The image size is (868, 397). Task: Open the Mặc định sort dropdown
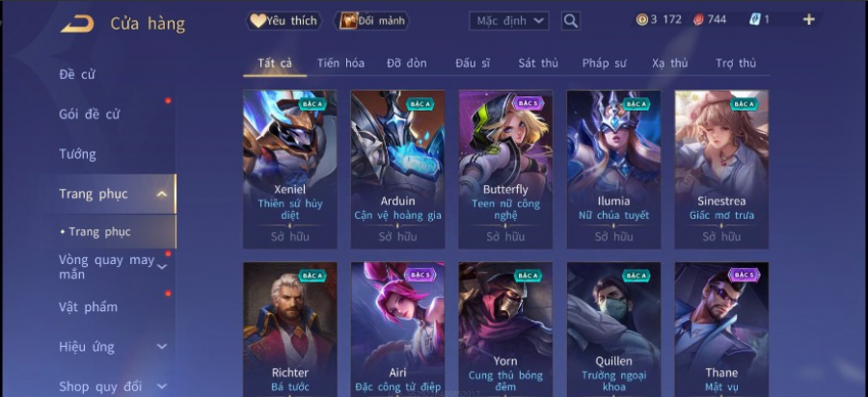pyautogui.click(x=509, y=21)
